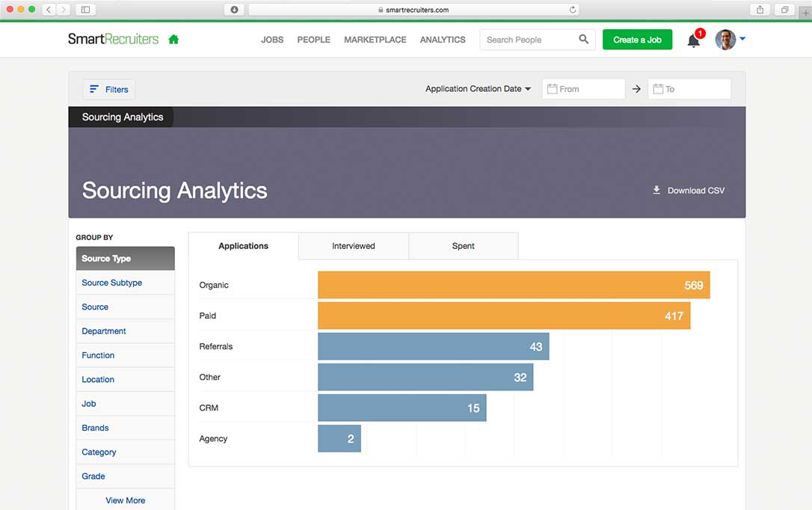Open the Filters panel

(x=109, y=89)
